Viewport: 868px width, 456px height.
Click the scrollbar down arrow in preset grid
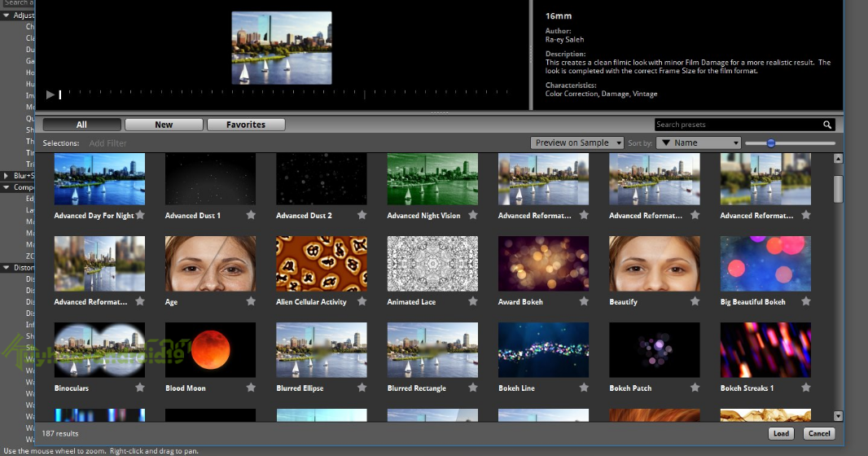coord(838,416)
